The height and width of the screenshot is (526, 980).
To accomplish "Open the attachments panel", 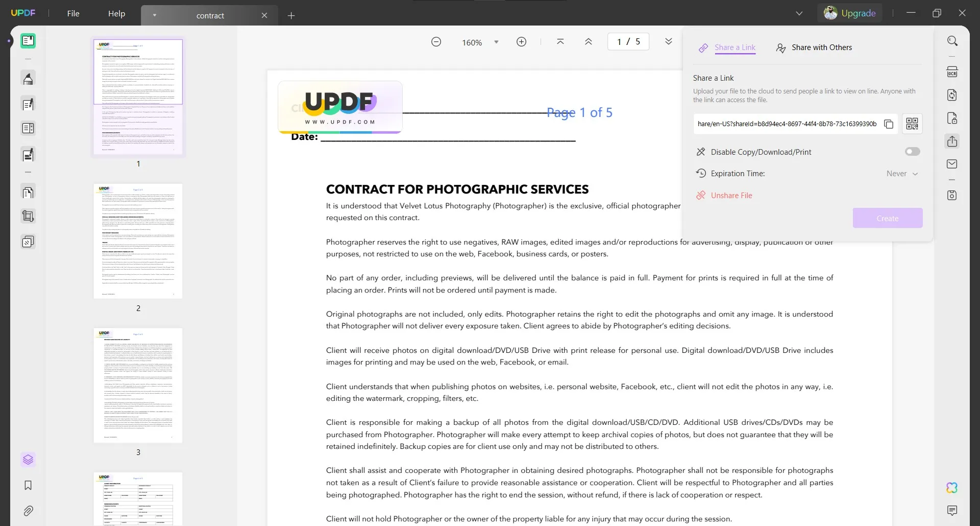I will pyautogui.click(x=28, y=511).
